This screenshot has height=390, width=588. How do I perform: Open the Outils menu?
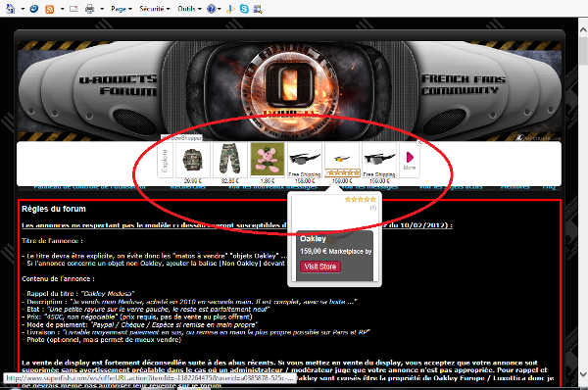pyautogui.click(x=189, y=9)
